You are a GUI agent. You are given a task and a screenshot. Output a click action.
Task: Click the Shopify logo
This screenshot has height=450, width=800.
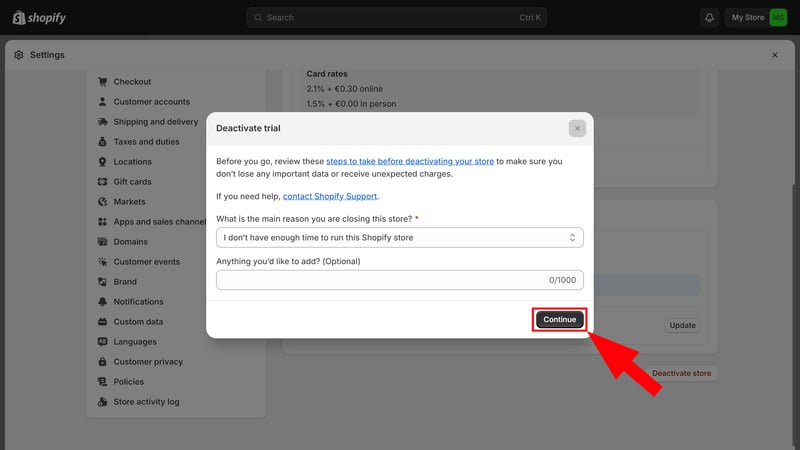coord(39,18)
